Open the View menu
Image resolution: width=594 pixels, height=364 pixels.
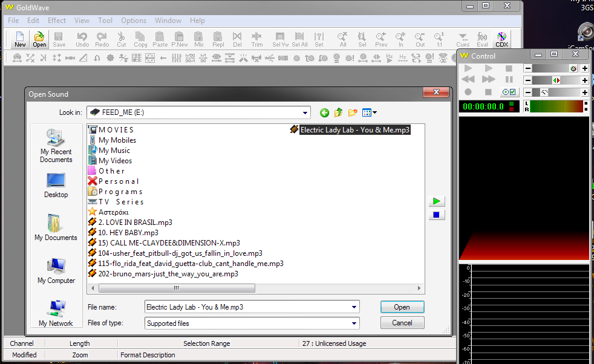tap(82, 21)
